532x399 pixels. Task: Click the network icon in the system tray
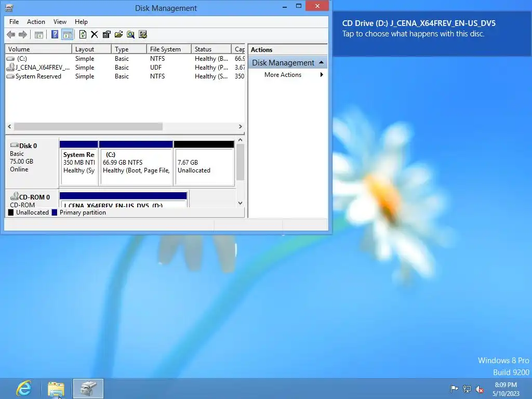(467, 389)
